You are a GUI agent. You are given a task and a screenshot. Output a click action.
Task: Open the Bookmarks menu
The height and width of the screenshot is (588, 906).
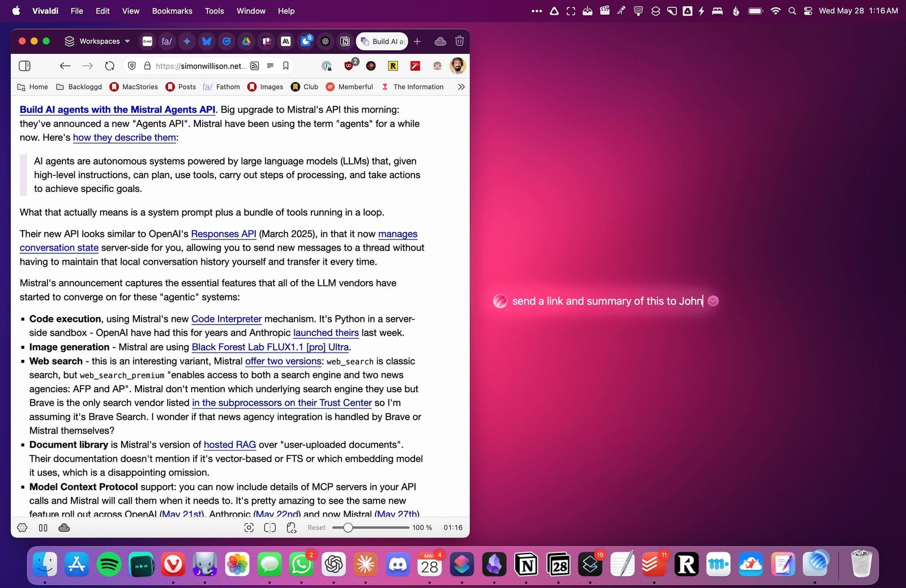coord(172,11)
